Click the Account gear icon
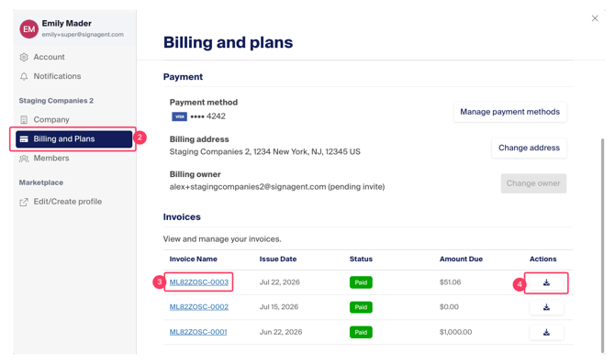 pyautogui.click(x=24, y=57)
